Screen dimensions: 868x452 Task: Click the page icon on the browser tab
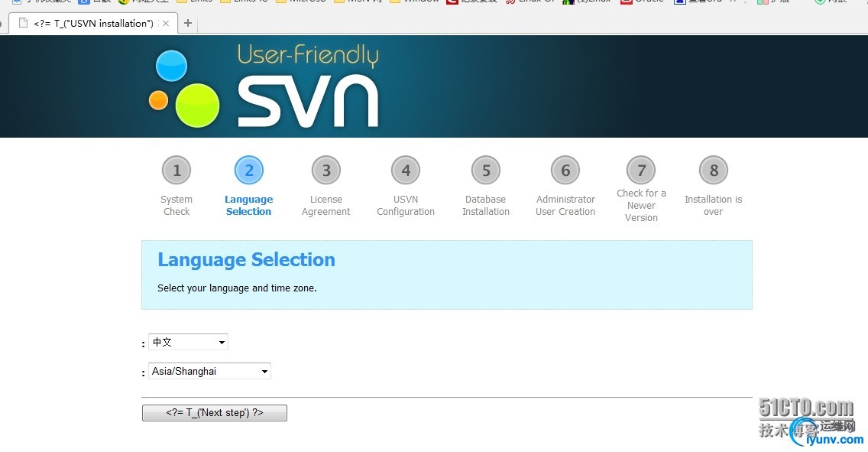tap(23, 23)
